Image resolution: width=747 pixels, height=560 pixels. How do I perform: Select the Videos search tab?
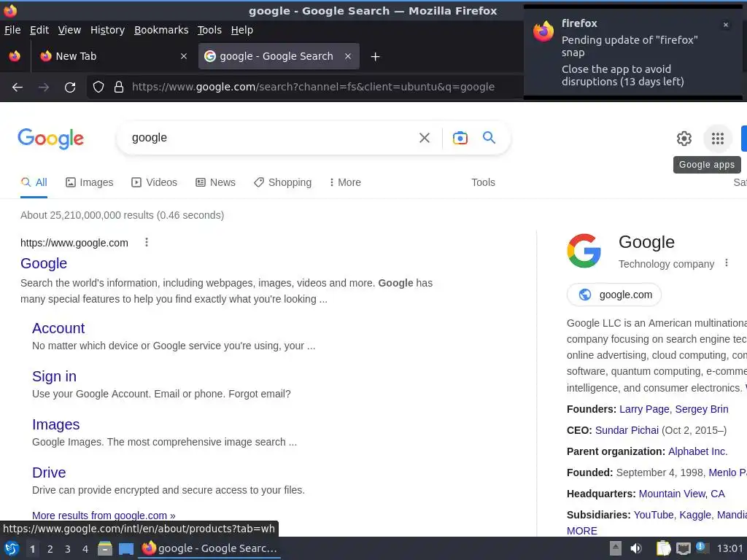point(155,182)
